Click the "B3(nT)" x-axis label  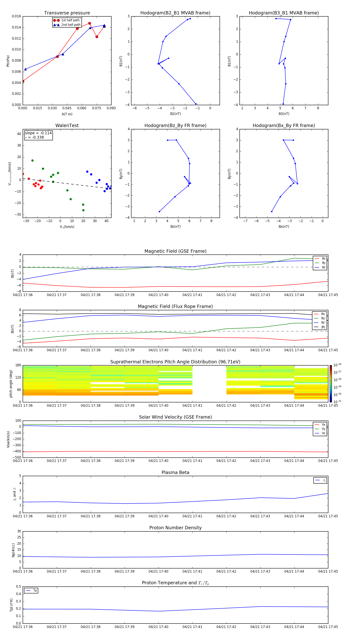tap(284, 114)
